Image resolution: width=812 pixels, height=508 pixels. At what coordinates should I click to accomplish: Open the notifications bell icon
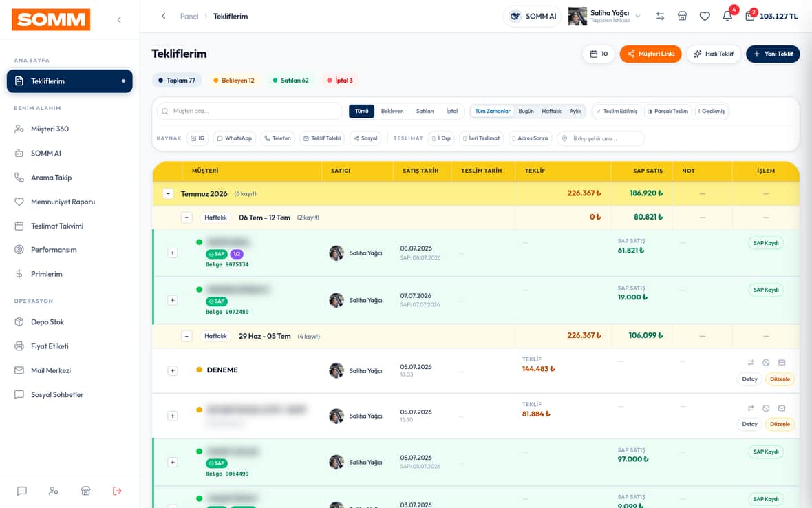(x=727, y=16)
